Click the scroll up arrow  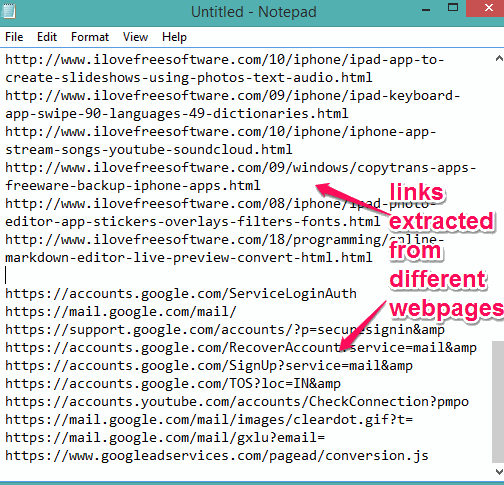499,59
